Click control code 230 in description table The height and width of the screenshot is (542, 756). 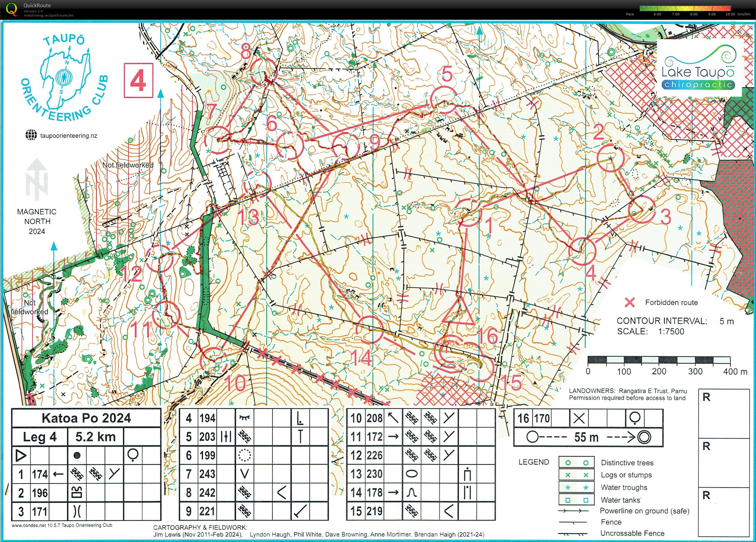pyautogui.click(x=375, y=474)
